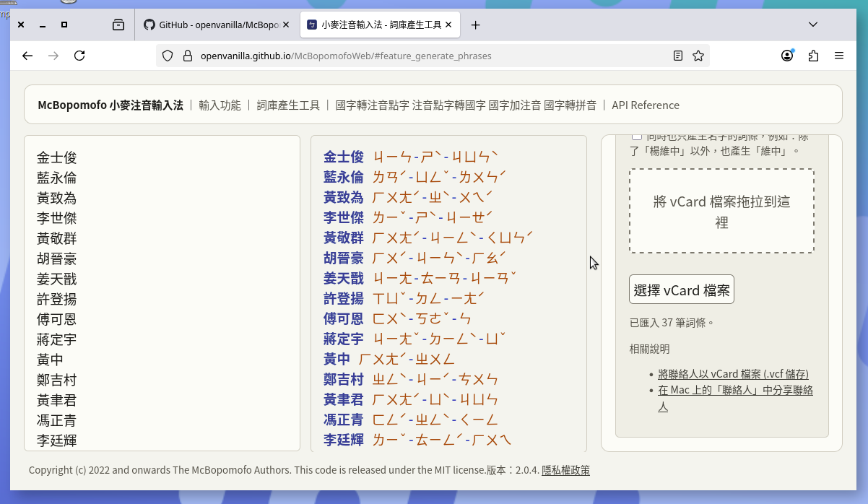Open the 隱私權政策 link in footer
This screenshot has width=868, height=504.
click(565, 470)
